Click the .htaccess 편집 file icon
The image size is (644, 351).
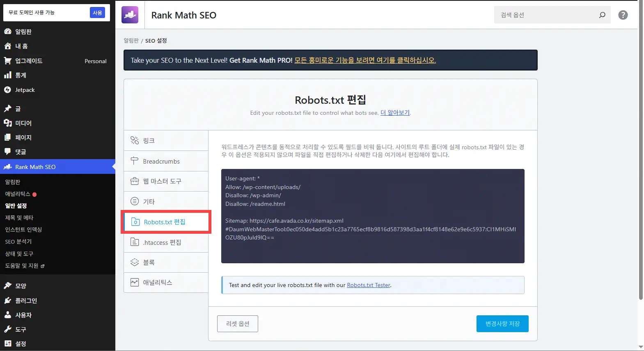coord(135,242)
